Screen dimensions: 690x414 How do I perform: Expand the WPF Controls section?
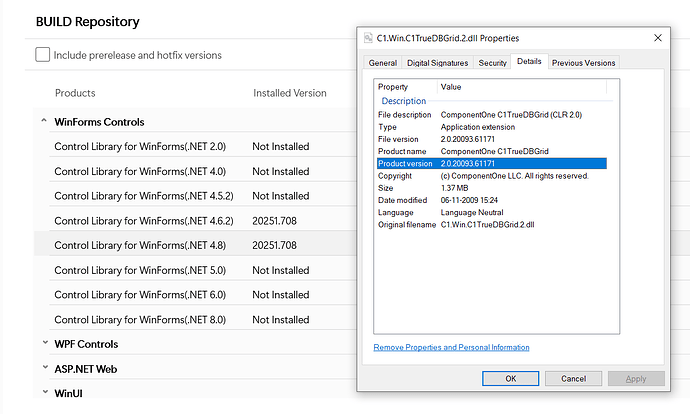[45, 343]
